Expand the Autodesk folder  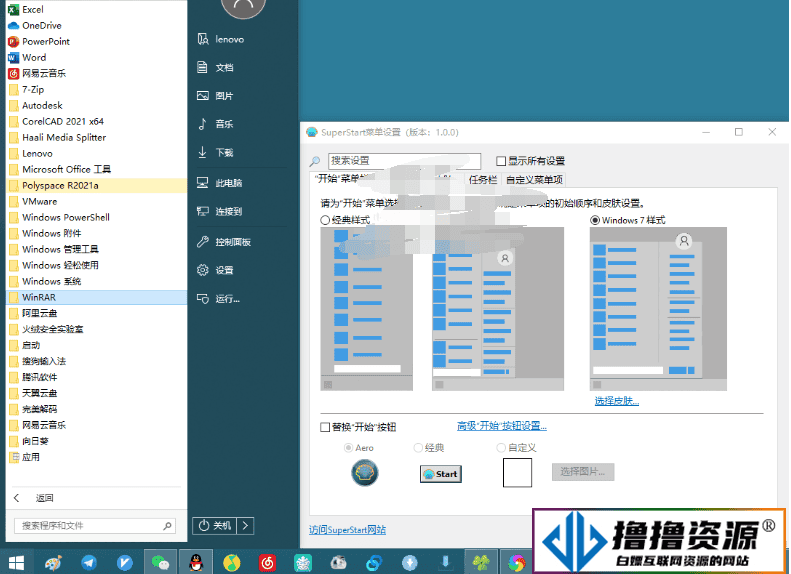[96, 106]
